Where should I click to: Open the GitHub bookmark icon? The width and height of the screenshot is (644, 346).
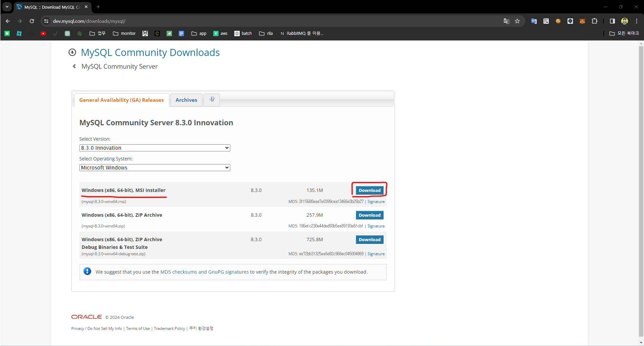(x=31, y=33)
